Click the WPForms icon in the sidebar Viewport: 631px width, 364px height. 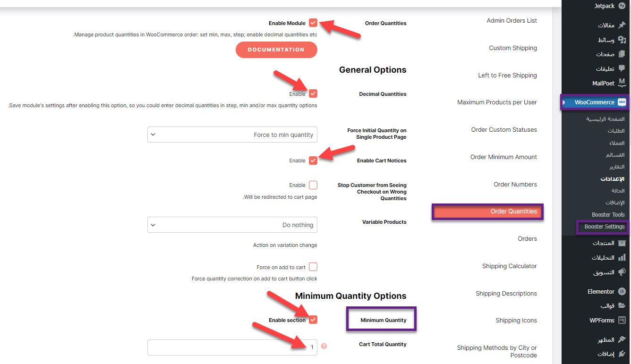(622, 320)
